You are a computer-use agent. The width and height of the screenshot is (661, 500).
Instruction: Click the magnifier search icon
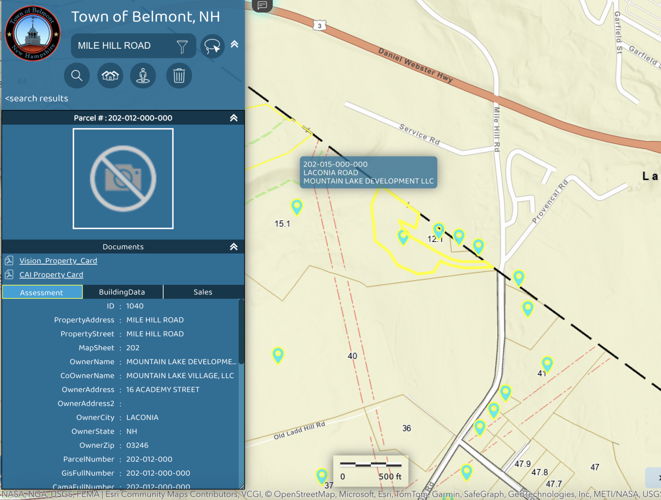pos(77,76)
